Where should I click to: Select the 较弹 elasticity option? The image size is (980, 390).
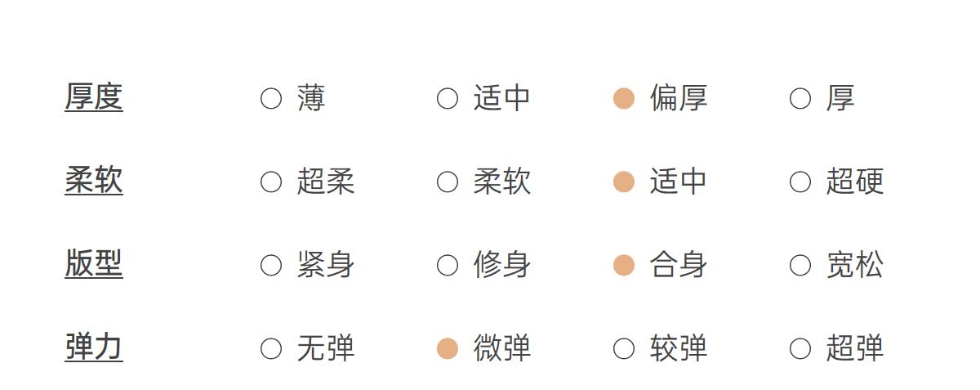pyautogui.click(x=624, y=349)
